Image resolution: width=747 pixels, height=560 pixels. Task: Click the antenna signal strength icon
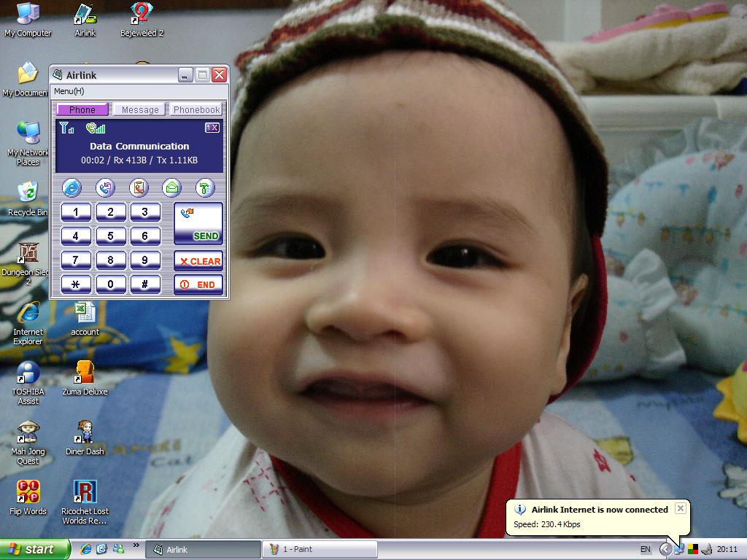point(66,128)
